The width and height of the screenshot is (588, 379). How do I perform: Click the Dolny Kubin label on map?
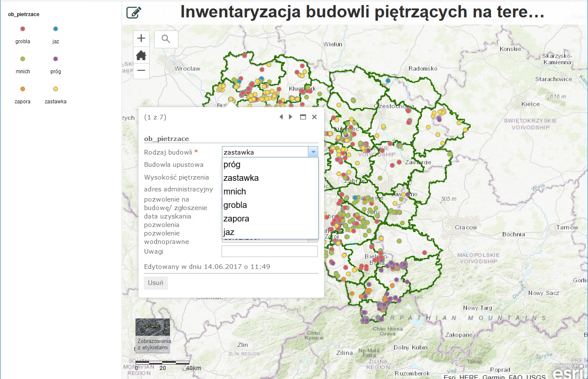tap(410, 348)
